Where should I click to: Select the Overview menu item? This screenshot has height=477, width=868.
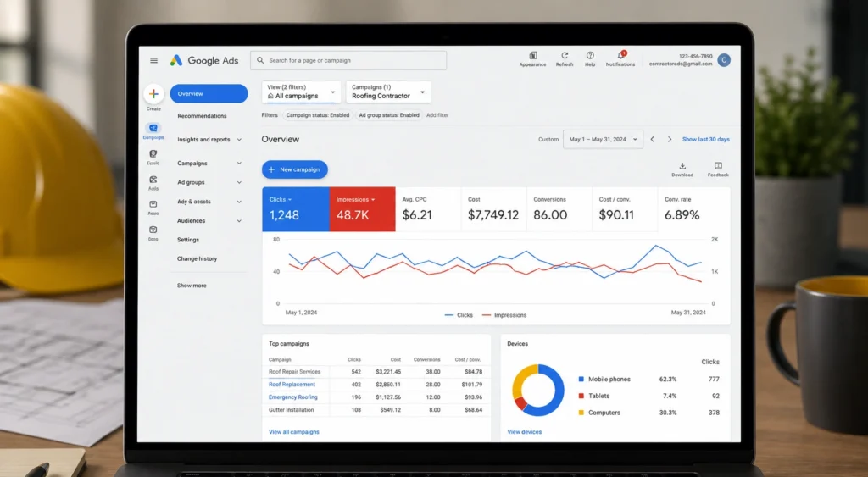[x=209, y=93]
